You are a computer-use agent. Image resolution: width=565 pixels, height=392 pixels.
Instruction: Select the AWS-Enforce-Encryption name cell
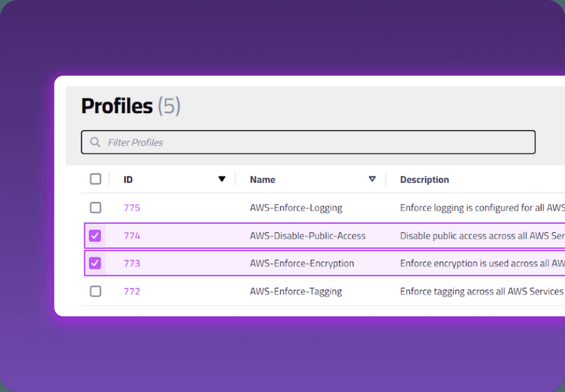point(302,263)
